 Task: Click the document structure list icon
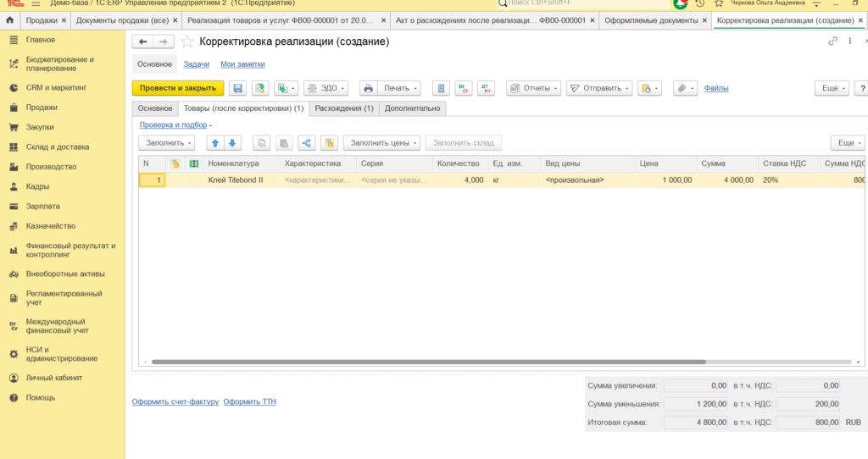(x=441, y=88)
